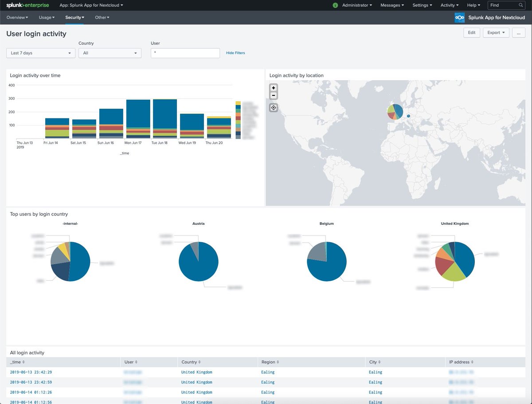
Task: Open the Security navigation menu
Action: (x=74, y=17)
